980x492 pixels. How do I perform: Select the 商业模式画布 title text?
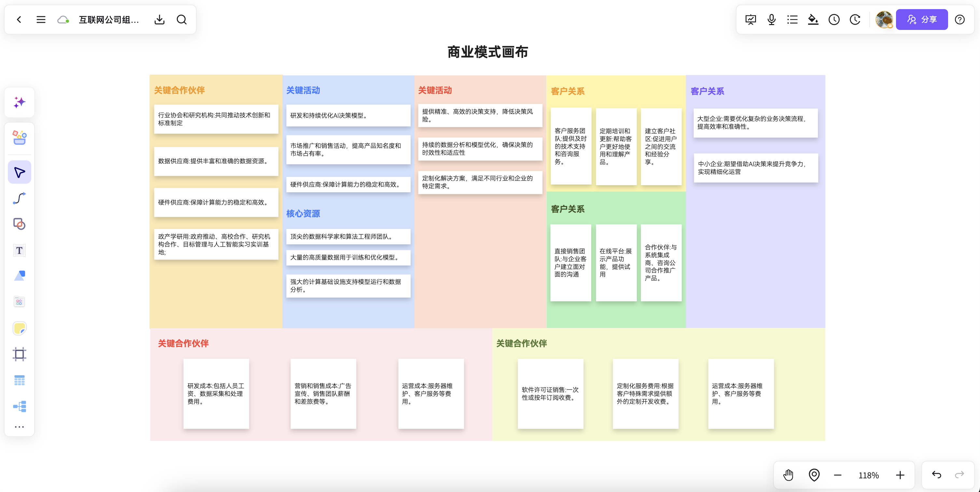[488, 52]
